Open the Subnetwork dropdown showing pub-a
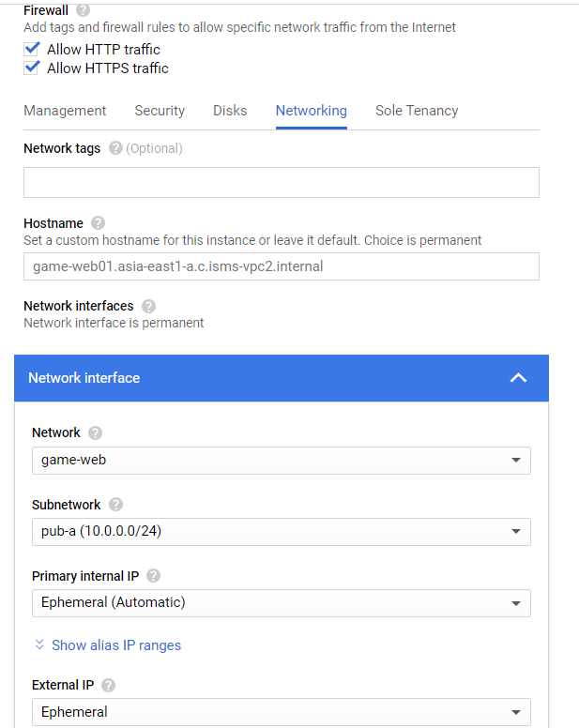The width and height of the screenshot is (579, 728). point(282,532)
